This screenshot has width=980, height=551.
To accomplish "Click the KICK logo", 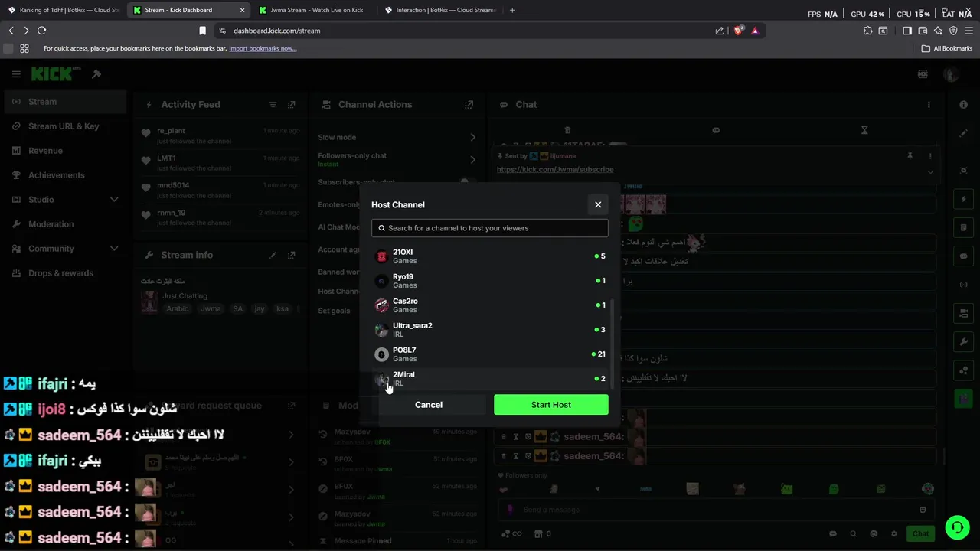I will (x=56, y=74).
